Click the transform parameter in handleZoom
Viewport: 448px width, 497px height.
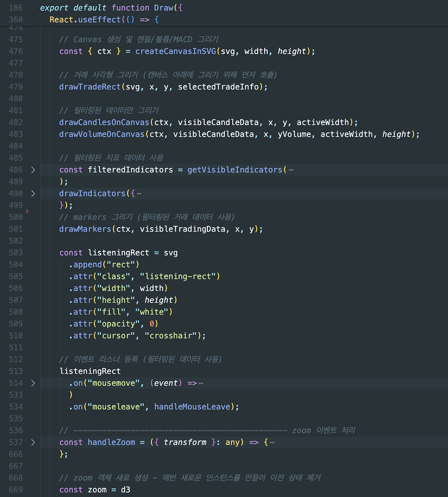[185, 442]
